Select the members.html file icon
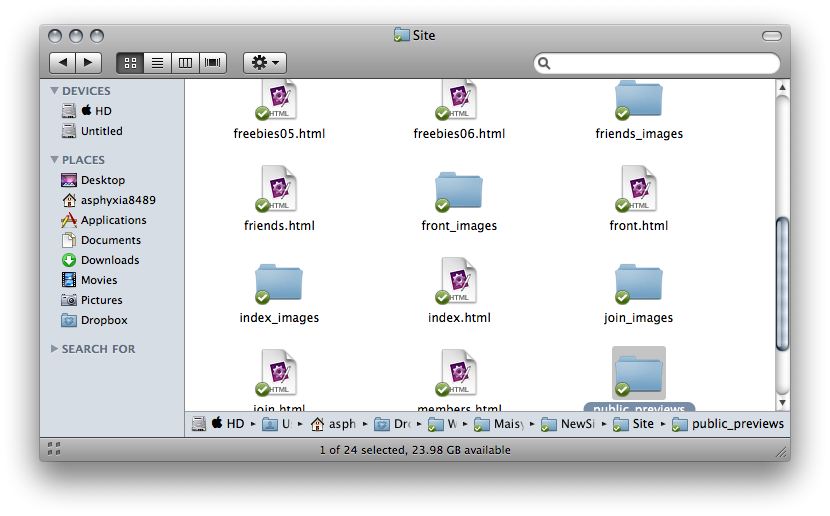The width and height of the screenshot is (830, 516). (458, 373)
